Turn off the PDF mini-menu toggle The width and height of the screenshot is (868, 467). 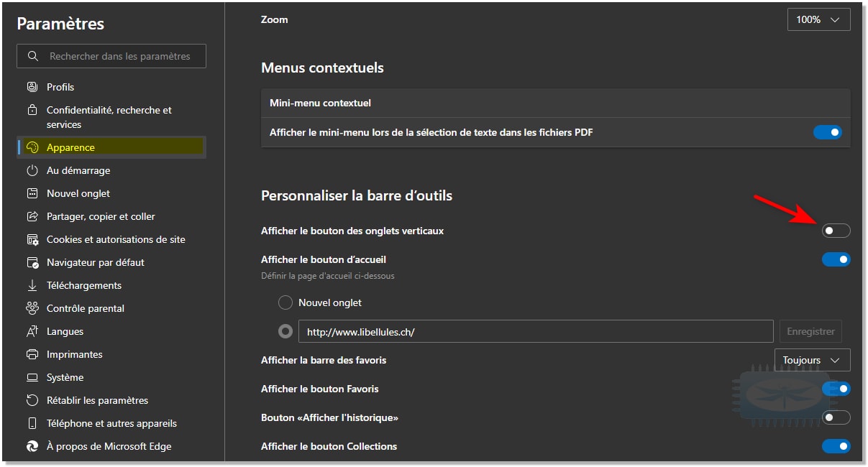coord(827,132)
